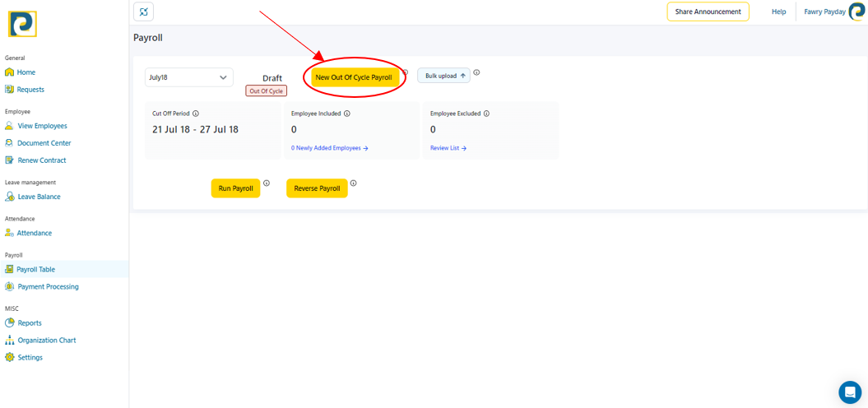
Task: Click info icon beside Employee Excluded
Action: [486, 114]
